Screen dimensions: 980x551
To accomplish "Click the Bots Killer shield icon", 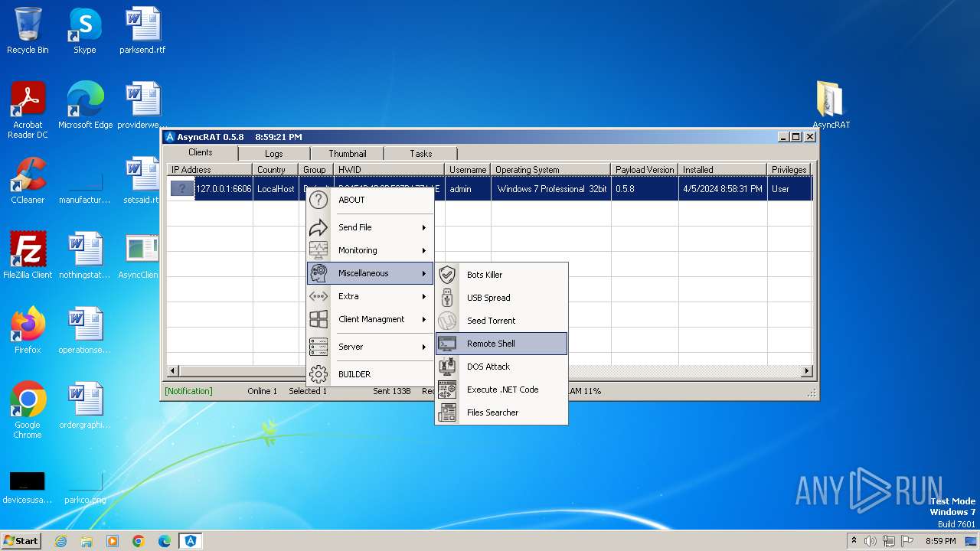I will [x=447, y=275].
